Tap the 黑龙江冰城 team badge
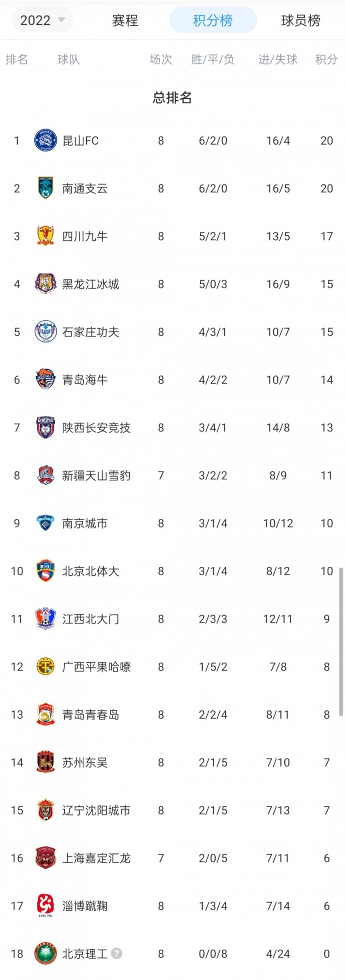 [x=46, y=283]
